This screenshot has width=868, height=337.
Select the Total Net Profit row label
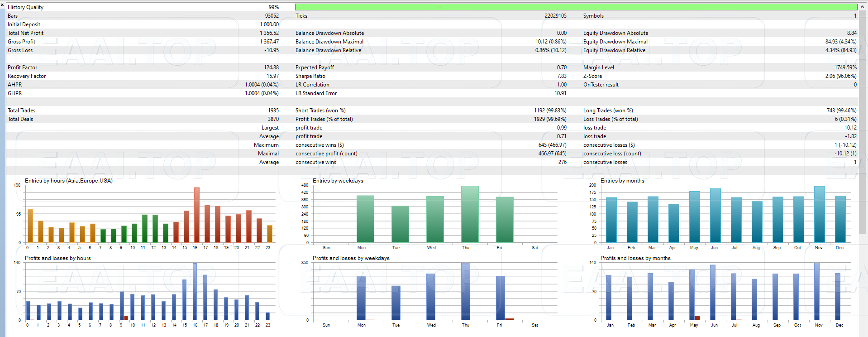coord(26,33)
